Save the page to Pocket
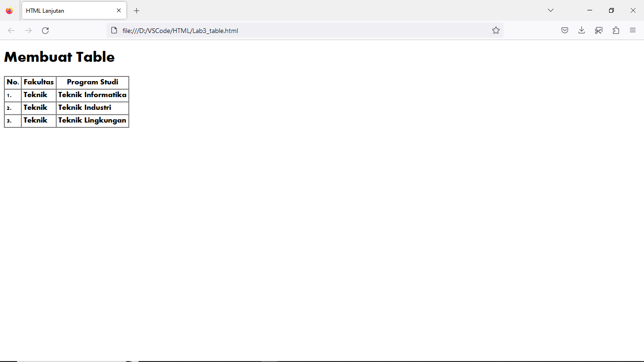The image size is (644, 362). (564, 30)
